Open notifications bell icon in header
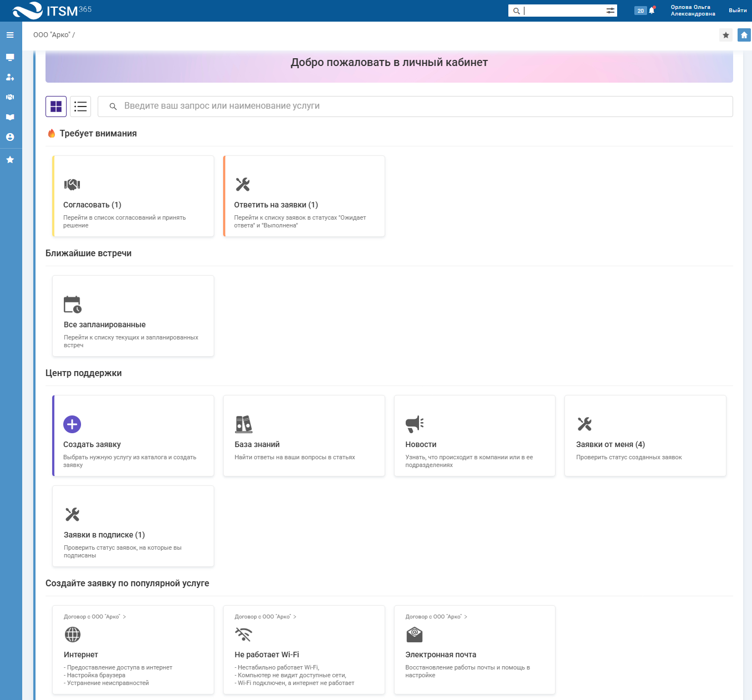The image size is (752, 700). [x=652, y=11]
